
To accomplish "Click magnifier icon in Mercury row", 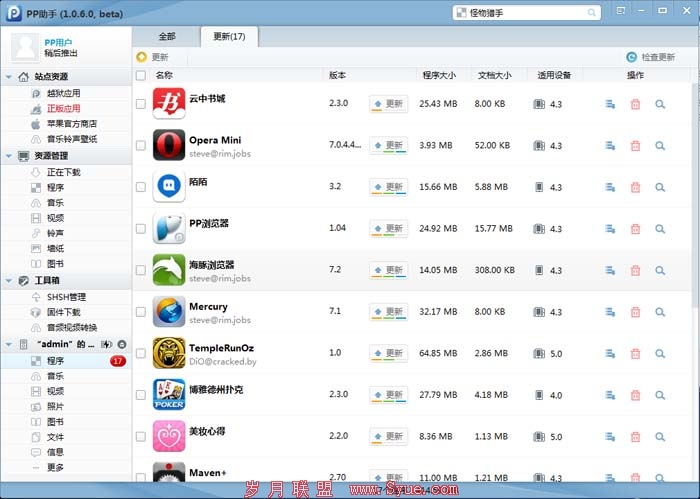I will pyautogui.click(x=660, y=312).
